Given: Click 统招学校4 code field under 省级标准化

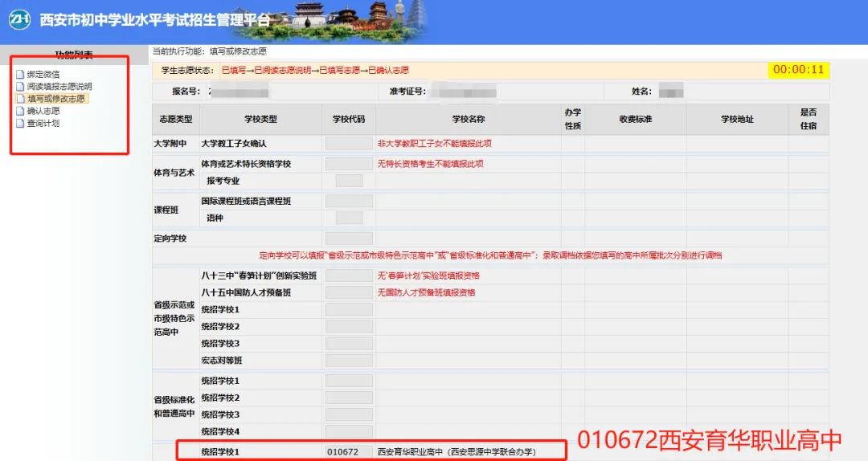Looking at the screenshot, I should 349,431.
